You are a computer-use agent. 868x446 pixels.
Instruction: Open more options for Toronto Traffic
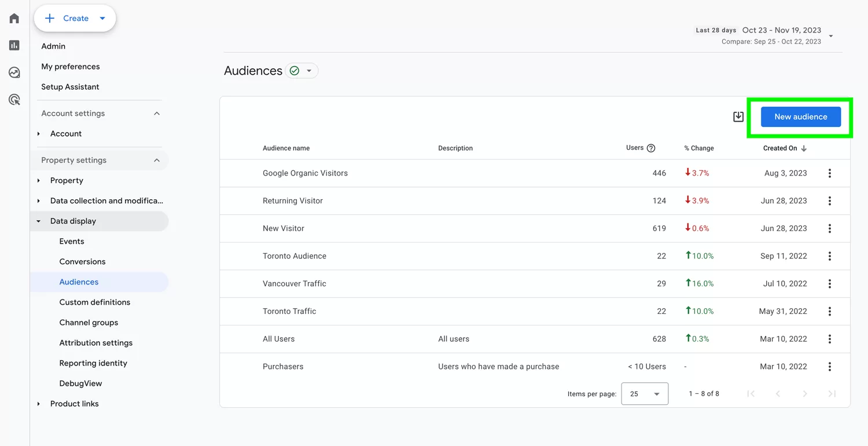pyautogui.click(x=830, y=311)
